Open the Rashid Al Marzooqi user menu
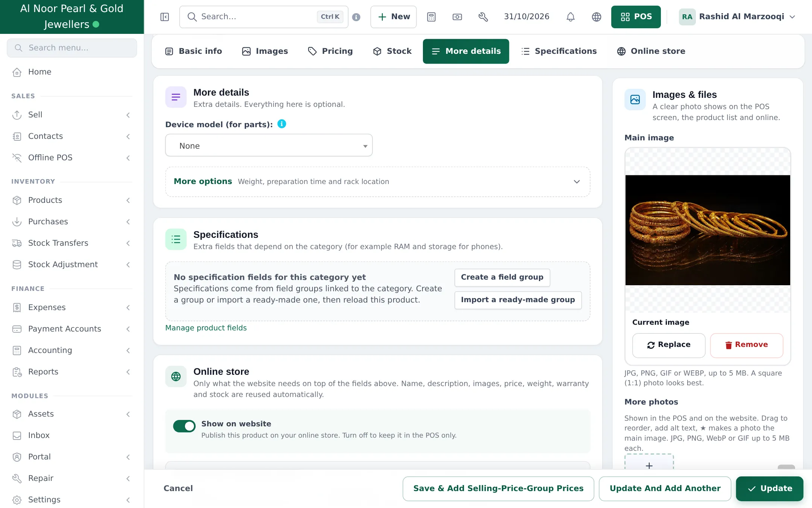The image size is (812, 508). pyautogui.click(x=737, y=17)
